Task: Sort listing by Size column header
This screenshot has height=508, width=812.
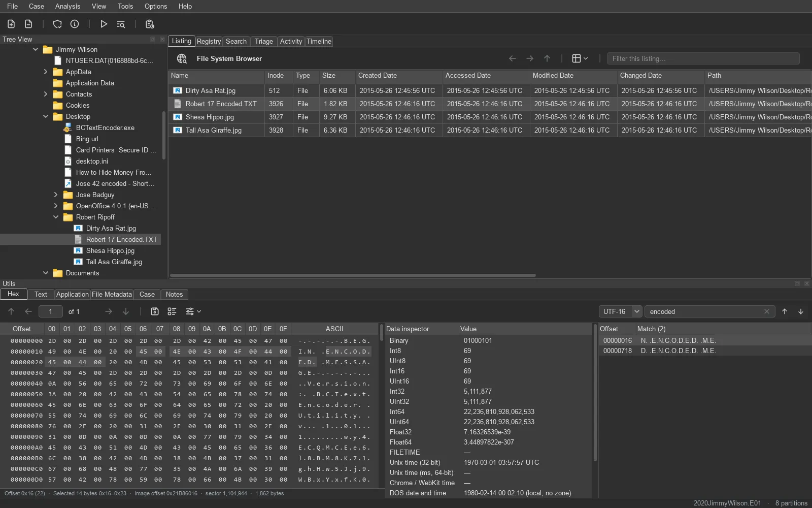Action: 337,75
